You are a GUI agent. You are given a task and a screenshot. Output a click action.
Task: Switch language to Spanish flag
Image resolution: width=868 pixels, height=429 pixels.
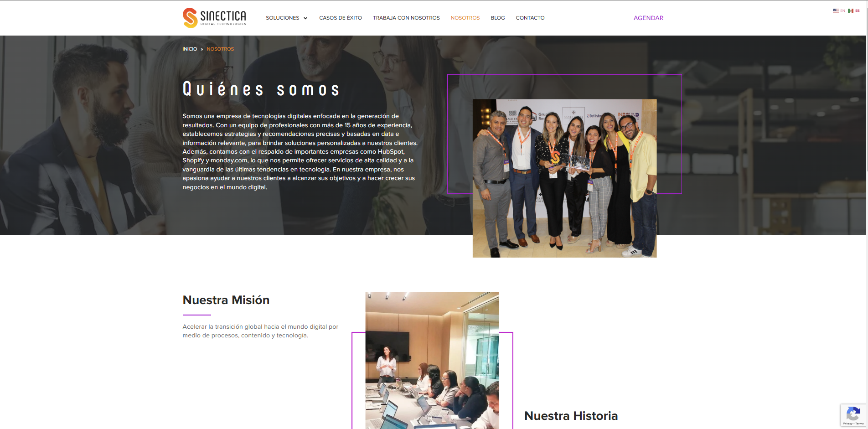[x=851, y=10]
